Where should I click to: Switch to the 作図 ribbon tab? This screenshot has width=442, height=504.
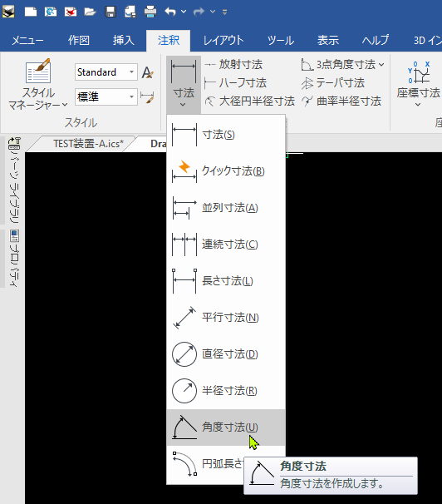79,41
